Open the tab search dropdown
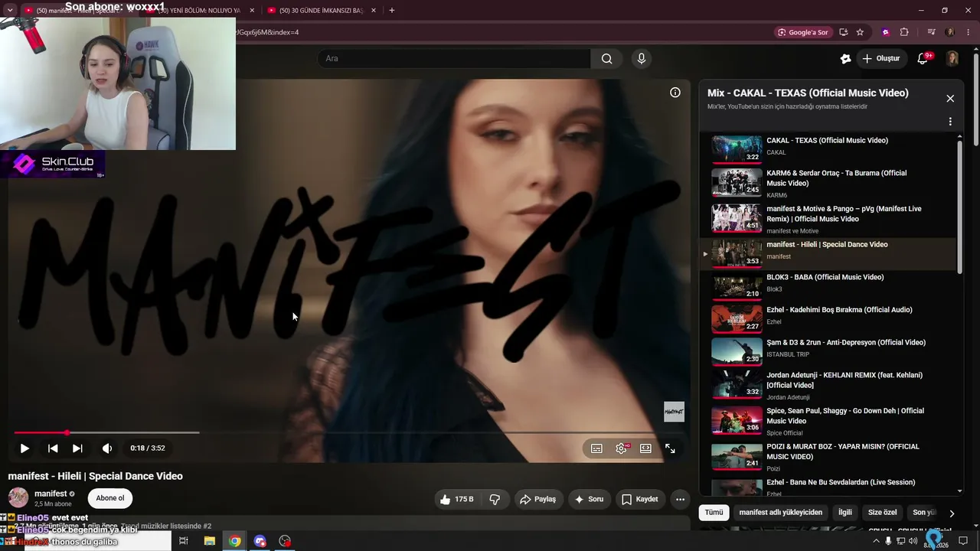This screenshot has height=551, width=980. pos(10,11)
